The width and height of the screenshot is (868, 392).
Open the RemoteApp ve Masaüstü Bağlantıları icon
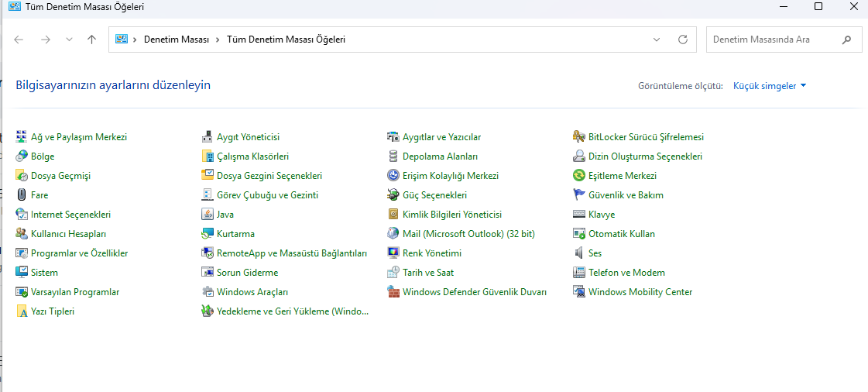[207, 253]
